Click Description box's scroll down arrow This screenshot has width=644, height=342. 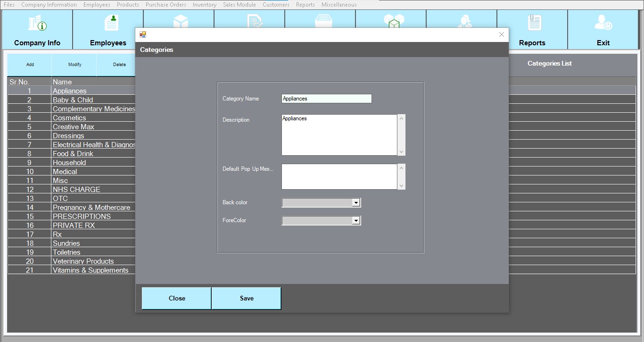click(401, 152)
